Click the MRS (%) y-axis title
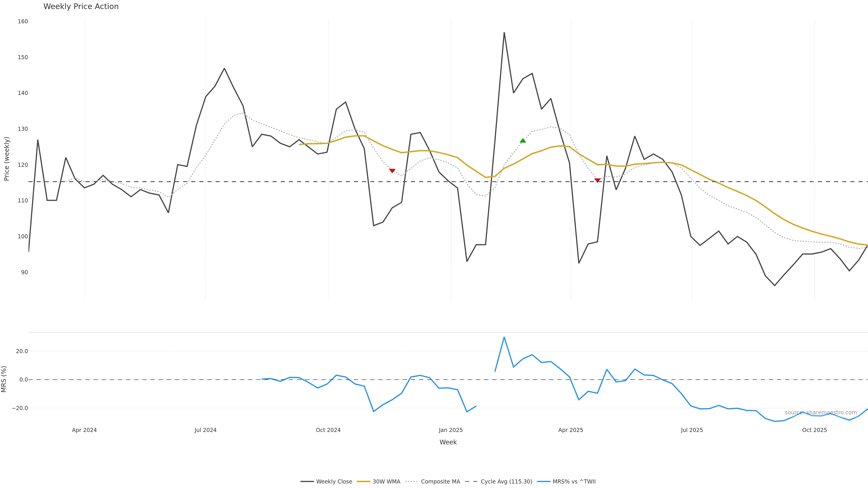Screen dimensions: 868x488 click(4, 379)
